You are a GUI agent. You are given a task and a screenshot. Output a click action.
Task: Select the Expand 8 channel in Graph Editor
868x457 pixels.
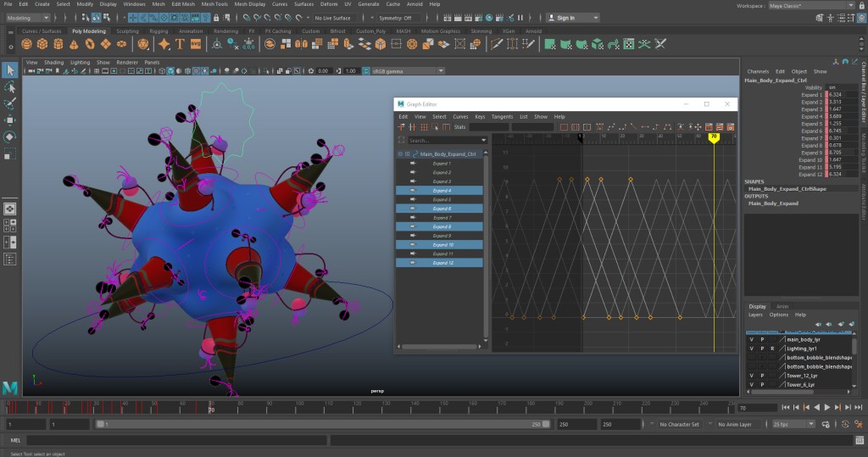pyautogui.click(x=442, y=226)
